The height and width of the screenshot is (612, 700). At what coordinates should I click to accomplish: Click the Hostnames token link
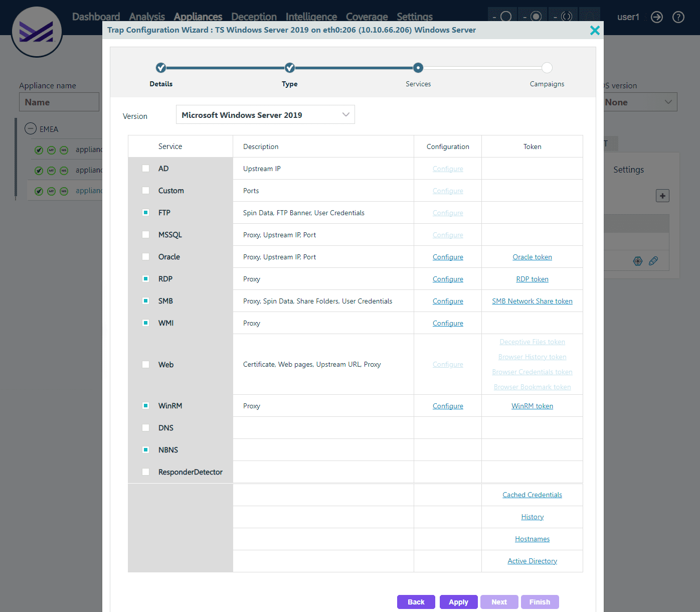click(x=532, y=539)
